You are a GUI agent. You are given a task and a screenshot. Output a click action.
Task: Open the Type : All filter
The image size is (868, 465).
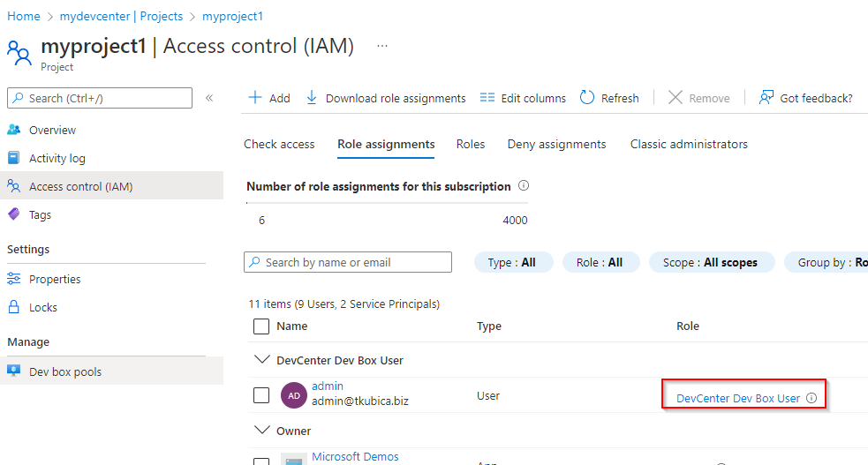click(513, 262)
